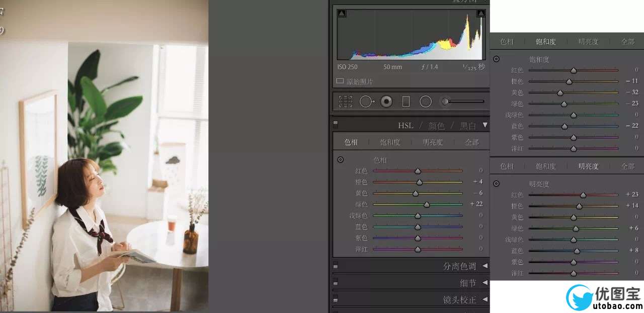
Task: Click the 橙色 hue slider handle
Action: [419, 182]
